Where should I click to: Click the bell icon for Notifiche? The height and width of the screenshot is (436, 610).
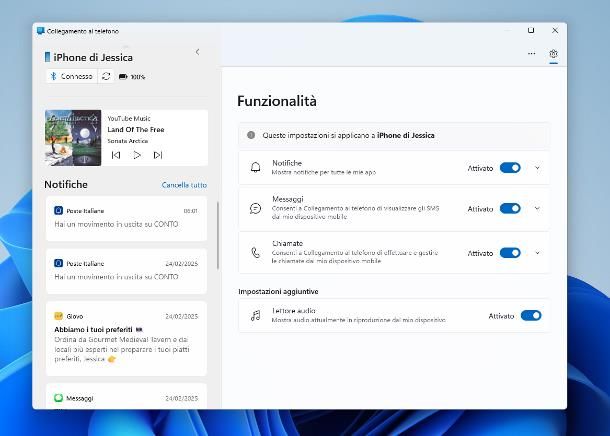point(256,168)
